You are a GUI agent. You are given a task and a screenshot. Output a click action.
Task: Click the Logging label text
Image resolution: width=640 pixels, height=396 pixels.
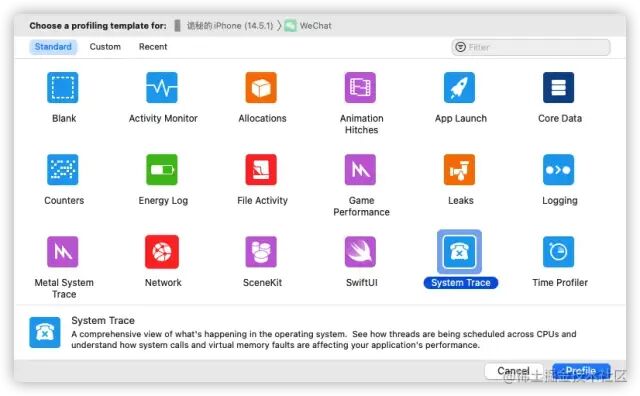(560, 200)
